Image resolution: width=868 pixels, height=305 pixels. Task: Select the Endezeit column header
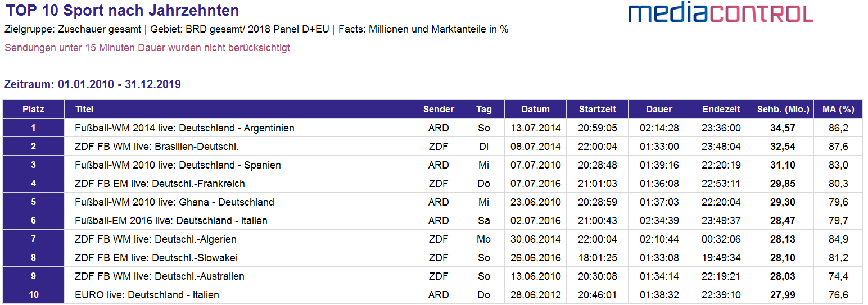click(x=721, y=109)
